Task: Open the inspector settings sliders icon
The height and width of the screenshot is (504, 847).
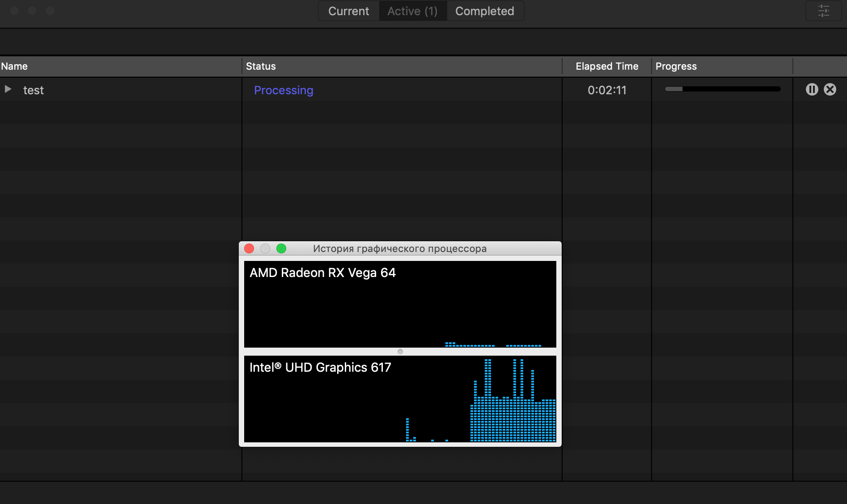Action: 823,11
